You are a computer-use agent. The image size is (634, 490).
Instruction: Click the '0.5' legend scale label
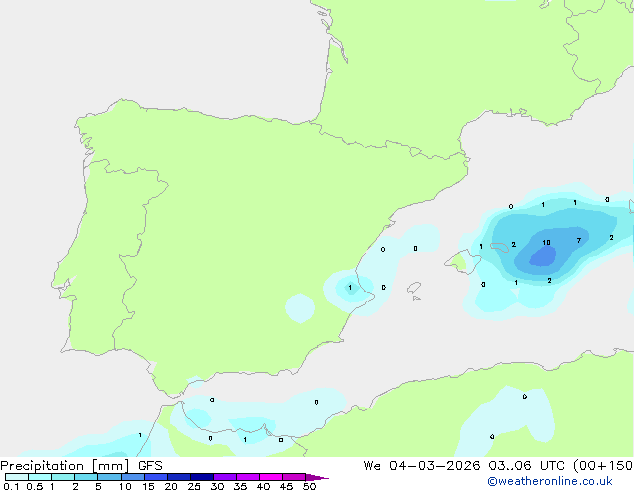(x=35, y=486)
